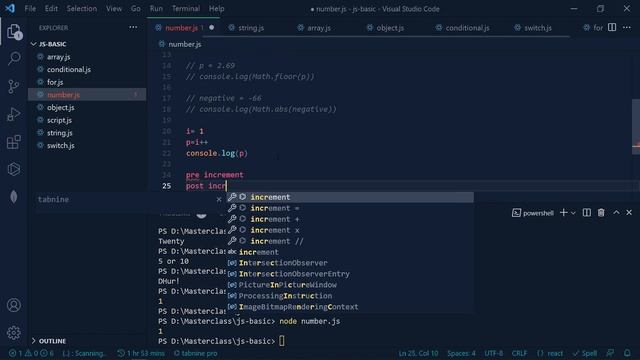Image resolution: width=640 pixels, height=360 pixels.
Task: Toggle the Spell checker status item
Action: [x=585, y=353]
